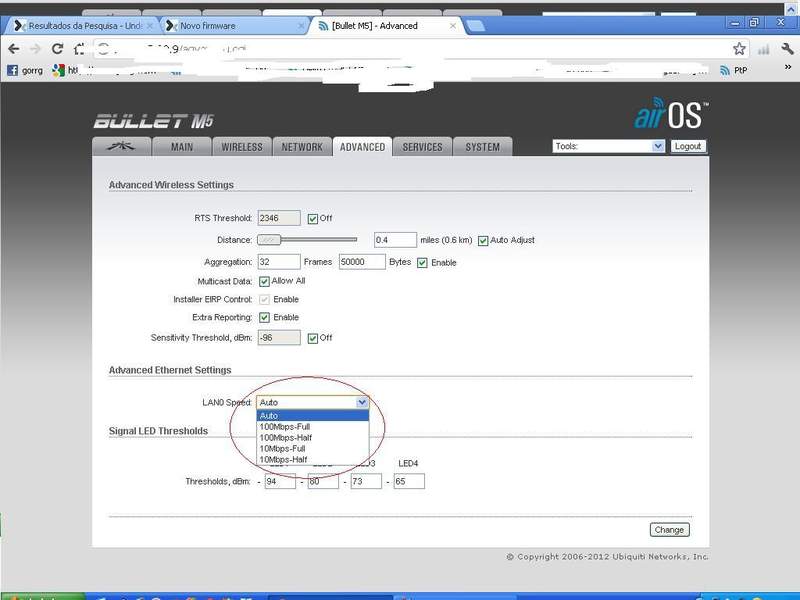Click the airOS logo
The height and width of the screenshot is (600, 800).
pyautogui.click(x=671, y=113)
